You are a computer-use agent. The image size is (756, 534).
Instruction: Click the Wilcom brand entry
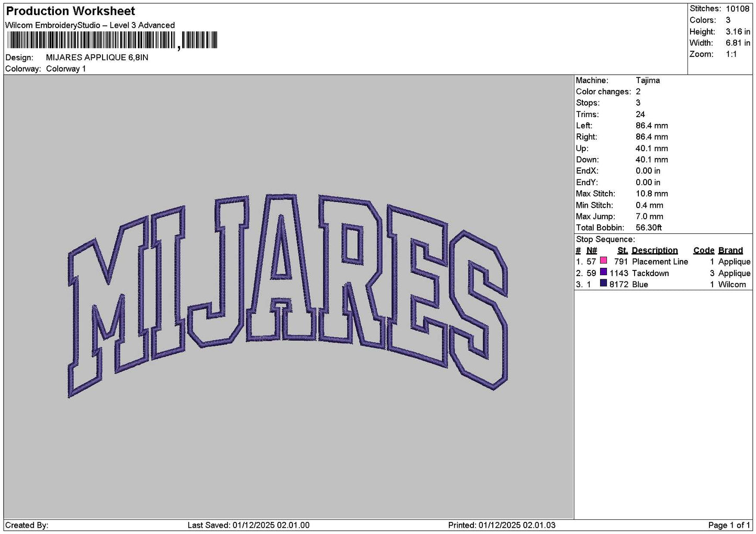[732, 285]
